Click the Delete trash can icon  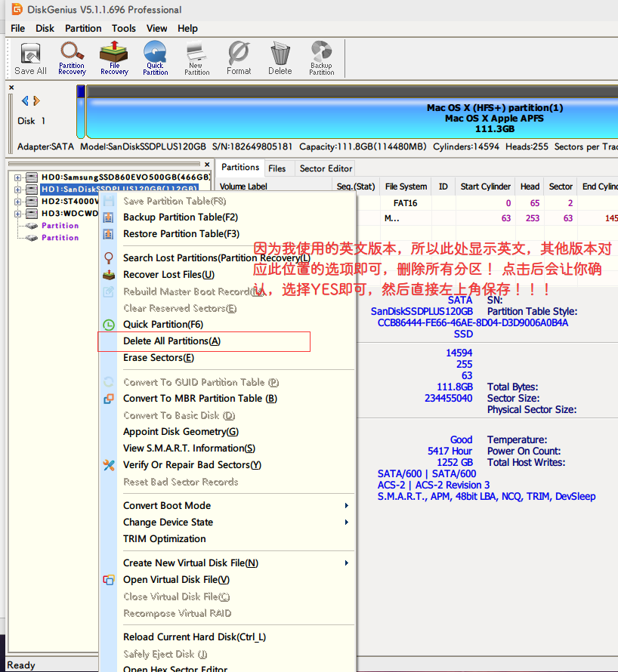tap(280, 59)
